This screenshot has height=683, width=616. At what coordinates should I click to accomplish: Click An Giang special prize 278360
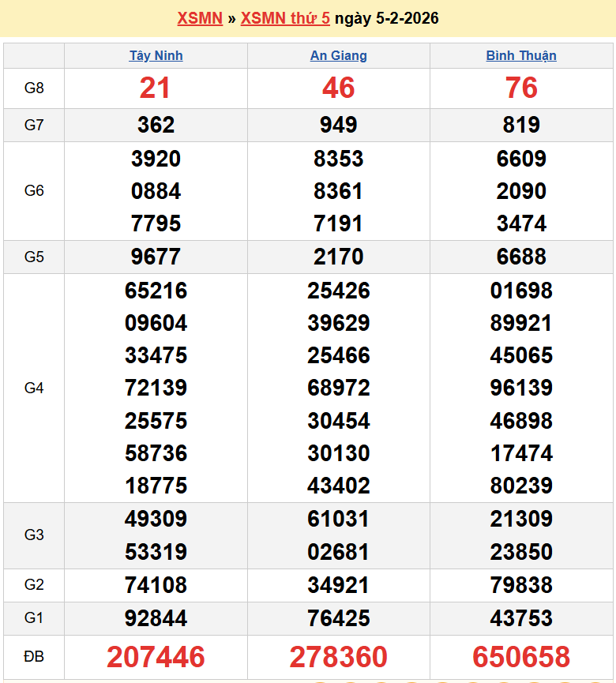click(x=338, y=657)
